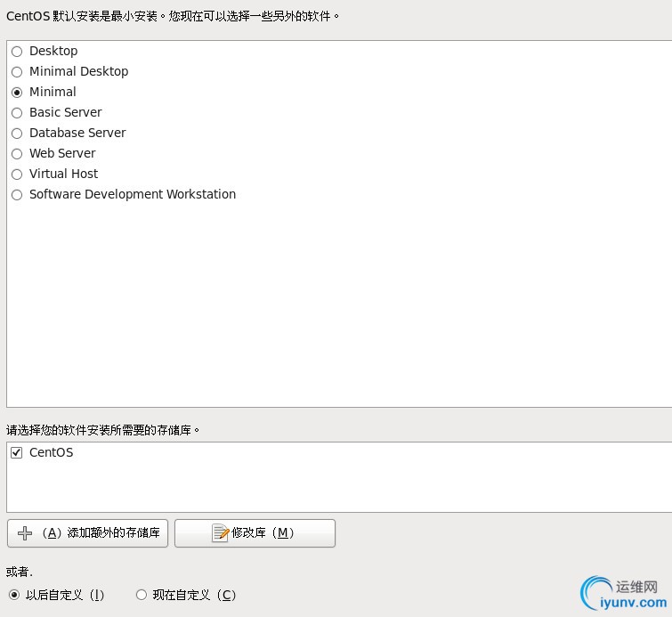Image resolution: width=672 pixels, height=617 pixels.
Task: Click the notepad pencil icon on modify button
Action: pyautogui.click(x=220, y=533)
